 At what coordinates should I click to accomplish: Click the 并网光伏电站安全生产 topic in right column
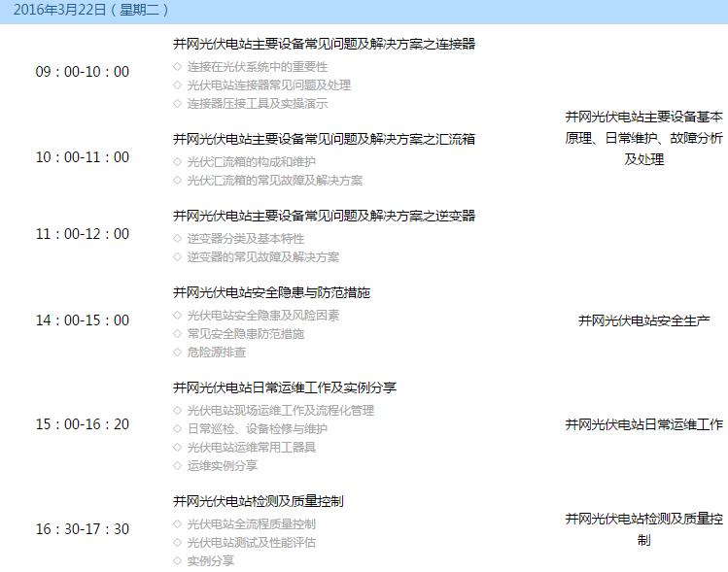644,320
